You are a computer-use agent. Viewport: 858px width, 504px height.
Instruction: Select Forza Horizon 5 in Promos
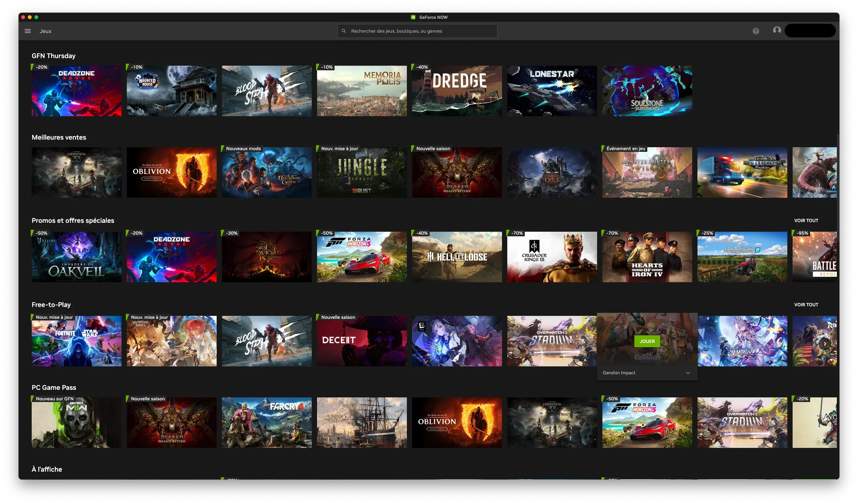tap(362, 256)
